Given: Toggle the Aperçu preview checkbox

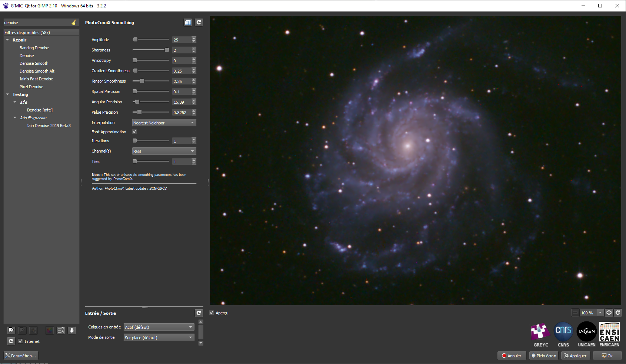Looking at the screenshot, I should tap(212, 313).
